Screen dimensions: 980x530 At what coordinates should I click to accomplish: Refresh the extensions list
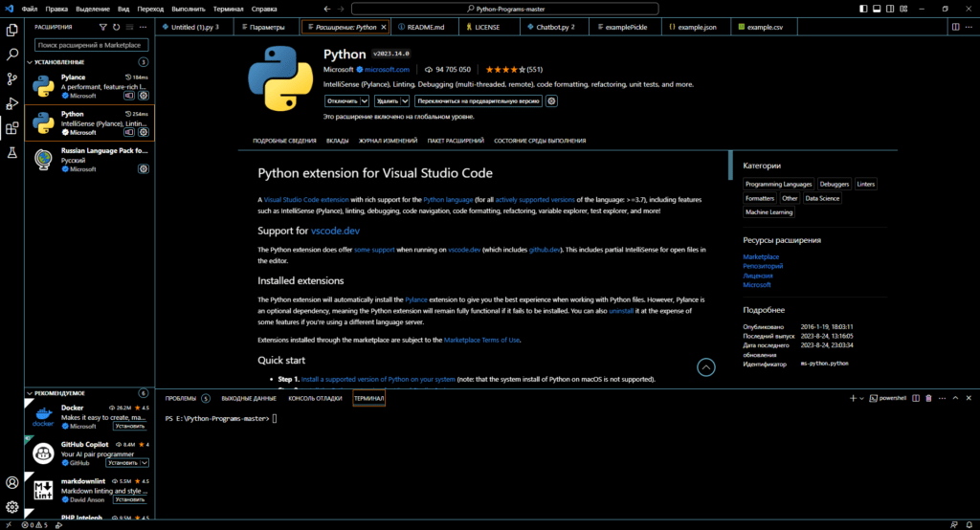117,28
